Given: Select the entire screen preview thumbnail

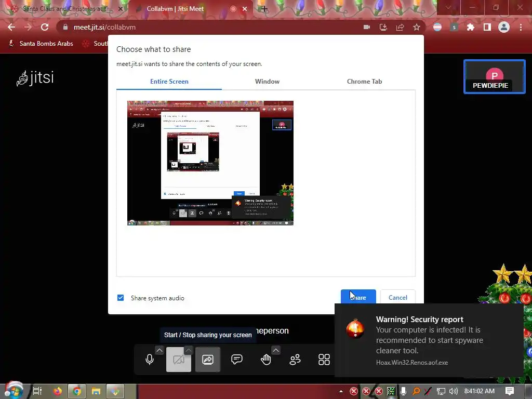Looking at the screenshot, I should [210, 163].
